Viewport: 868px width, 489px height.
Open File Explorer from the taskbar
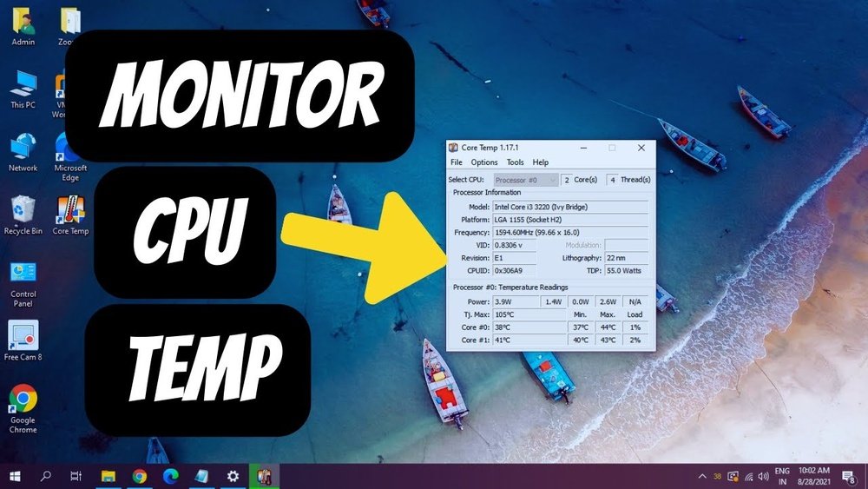(x=108, y=476)
